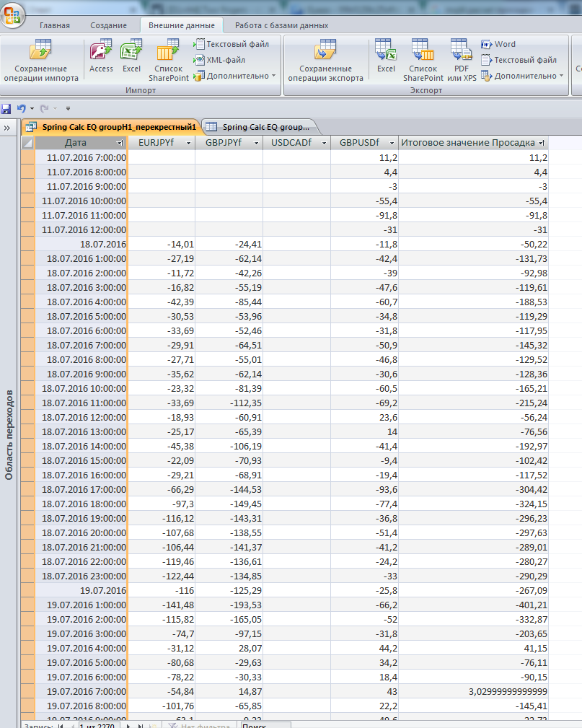The image size is (582, 728).
Task: Open the USDCADf column filter dropdown
Action: [x=324, y=143]
